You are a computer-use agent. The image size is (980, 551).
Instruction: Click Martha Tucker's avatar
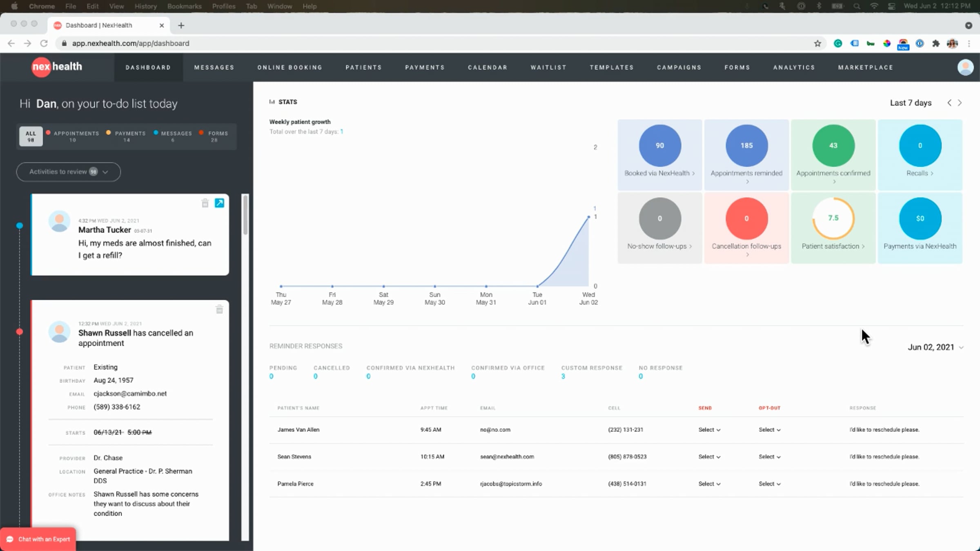point(59,221)
